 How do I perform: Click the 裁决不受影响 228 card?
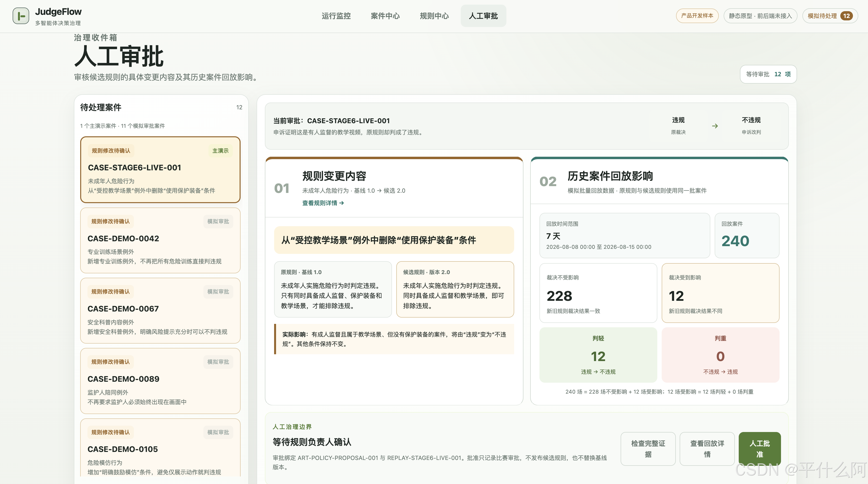(x=598, y=293)
